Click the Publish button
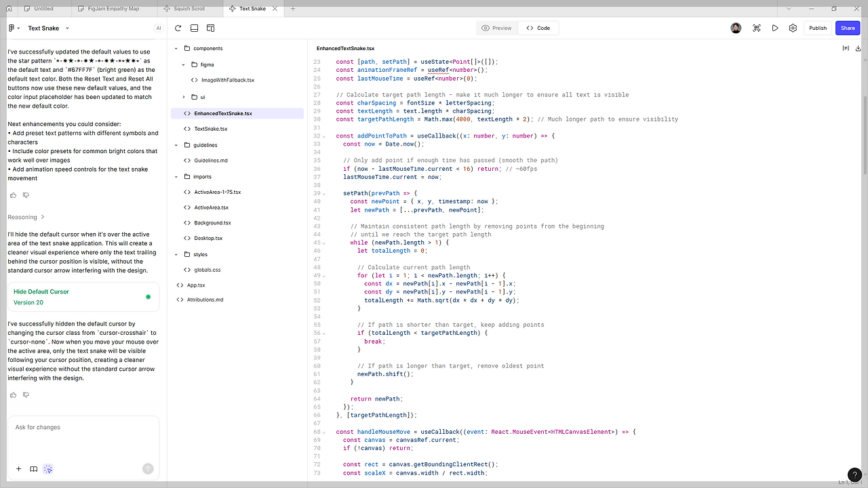This screenshot has height=488, width=868. point(818,28)
